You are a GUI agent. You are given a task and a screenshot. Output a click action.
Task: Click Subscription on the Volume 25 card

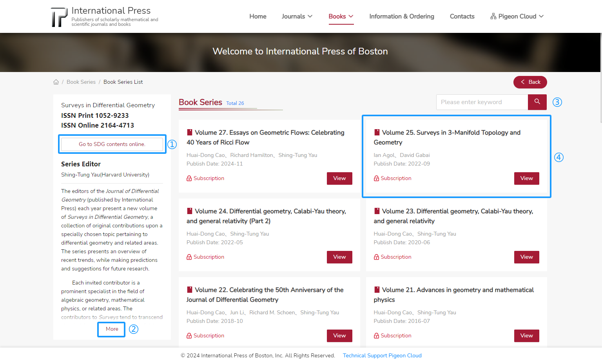(396, 178)
